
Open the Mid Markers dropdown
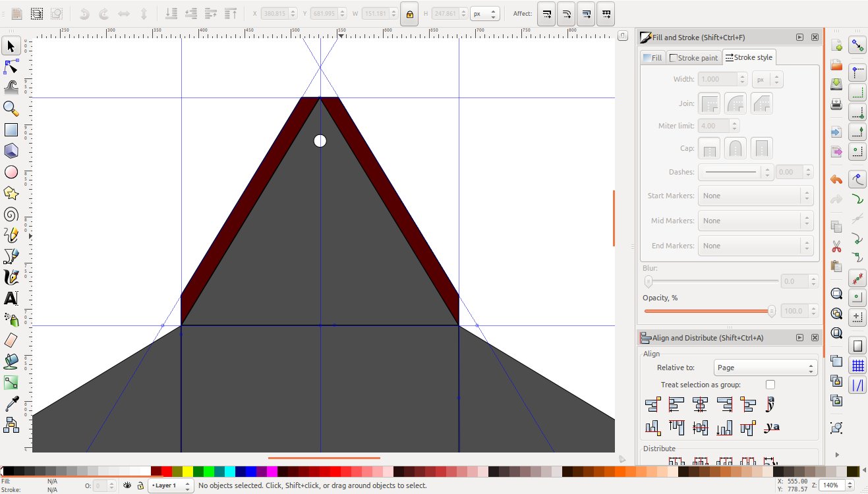[755, 221]
